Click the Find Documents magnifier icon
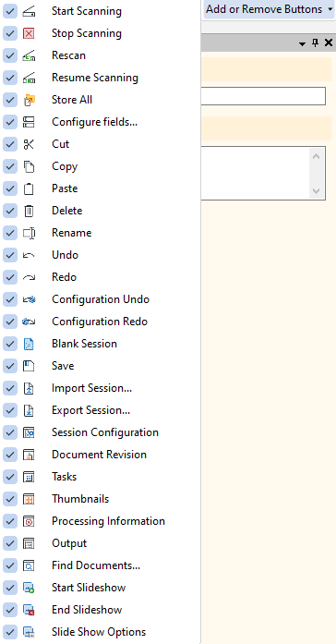The width and height of the screenshot is (336, 644). [x=29, y=565]
